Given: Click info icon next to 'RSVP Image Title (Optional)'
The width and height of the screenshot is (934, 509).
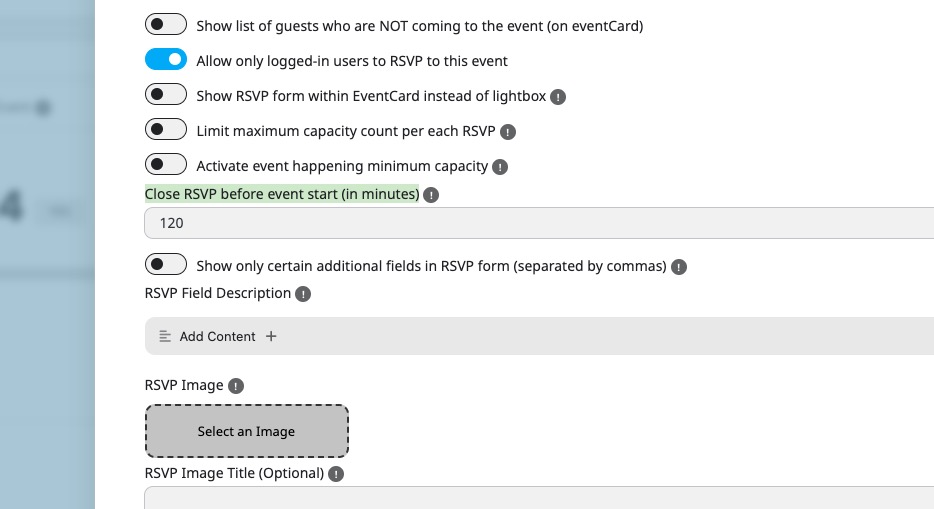Looking at the screenshot, I should pyautogui.click(x=336, y=474).
